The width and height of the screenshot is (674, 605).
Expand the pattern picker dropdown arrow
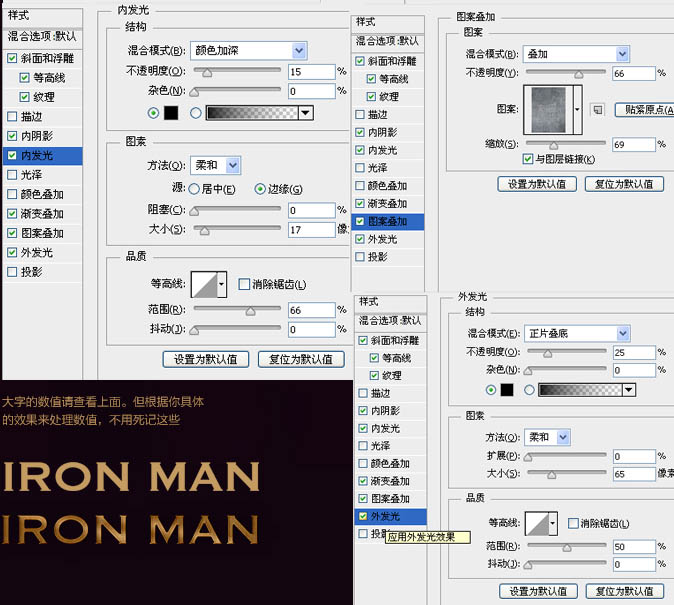click(x=578, y=110)
